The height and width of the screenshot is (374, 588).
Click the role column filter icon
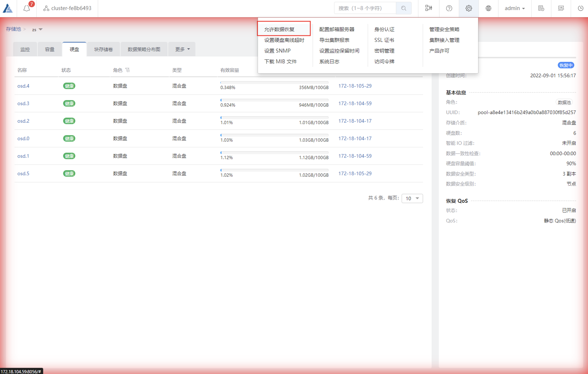(128, 70)
